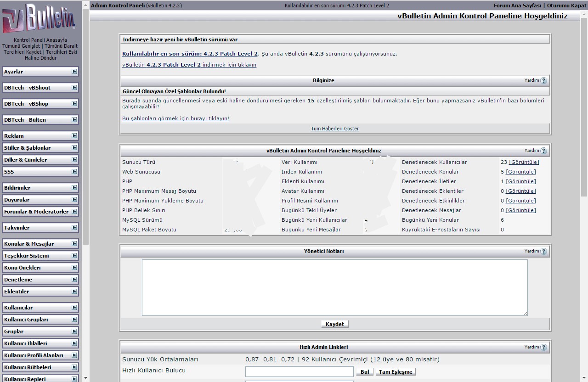Expand the Bildirimler section arrow
The width and height of the screenshot is (588, 382).
click(x=74, y=188)
